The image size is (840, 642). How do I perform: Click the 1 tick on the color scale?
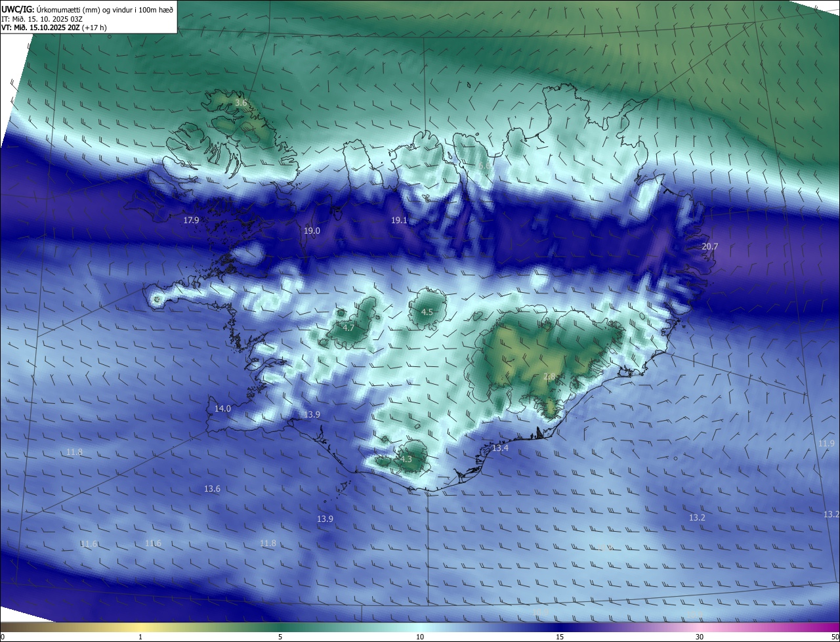tap(140, 637)
